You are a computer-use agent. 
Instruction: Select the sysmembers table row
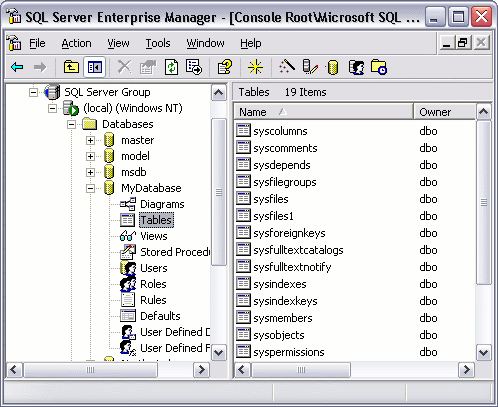click(x=283, y=318)
